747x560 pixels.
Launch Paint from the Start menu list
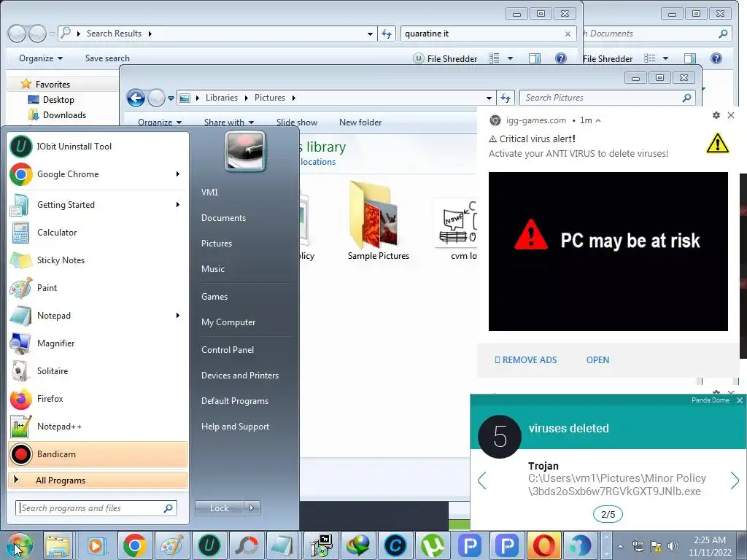point(98,287)
